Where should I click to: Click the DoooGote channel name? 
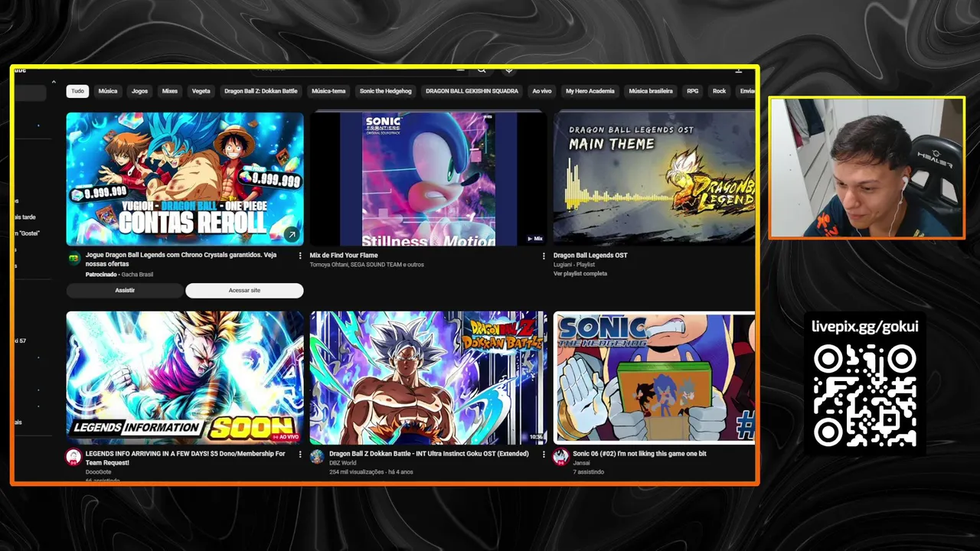99,472
